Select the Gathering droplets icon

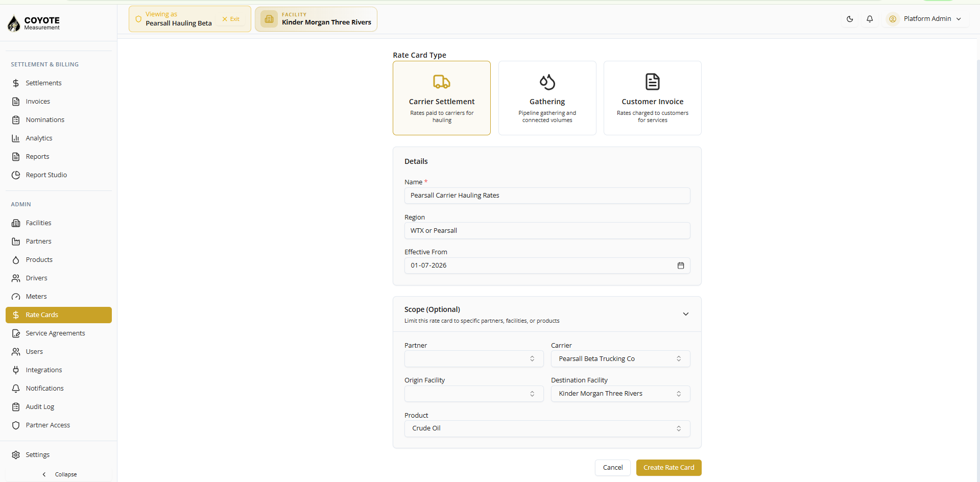(x=547, y=82)
